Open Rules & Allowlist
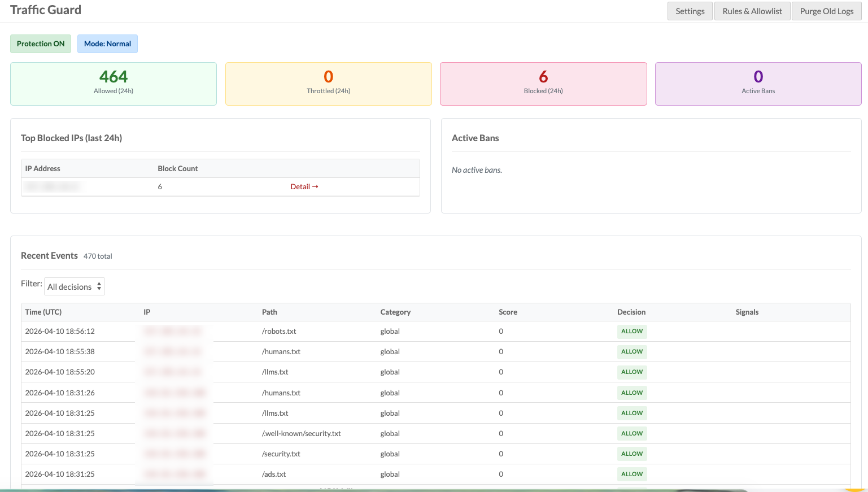The height and width of the screenshot is (492, 868). click(x=752, y=11)
